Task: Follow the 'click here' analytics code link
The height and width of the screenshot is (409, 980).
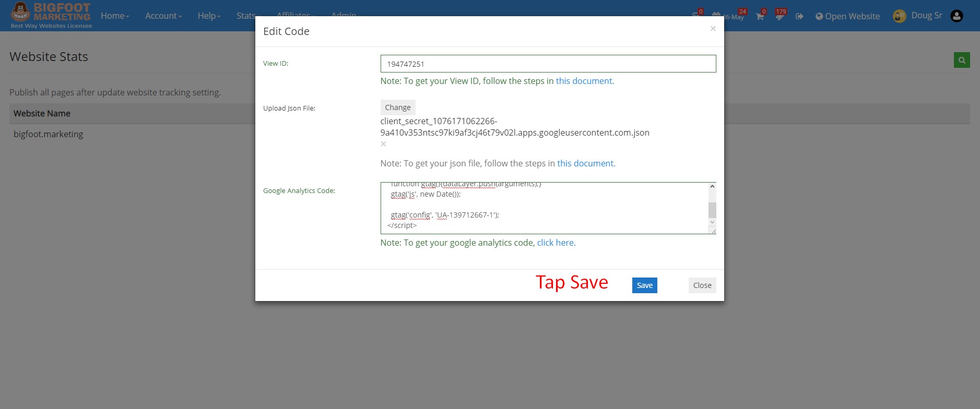Action: (556, 243)
